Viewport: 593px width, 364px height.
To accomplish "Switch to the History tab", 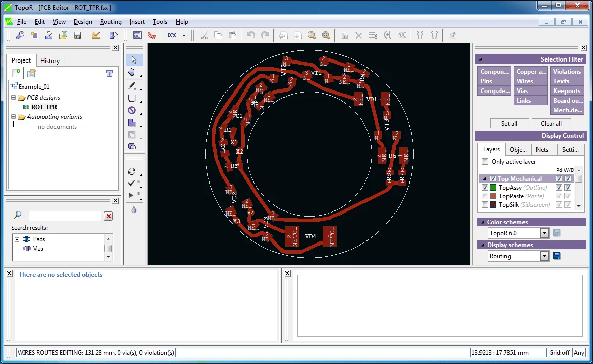I will tap(50, 61).
